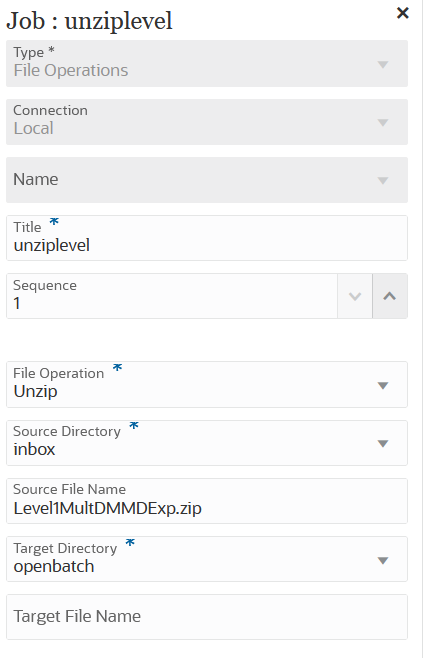Increase Sequence with the up chevron
The image size is (424, 658).
tap(390, 296)
